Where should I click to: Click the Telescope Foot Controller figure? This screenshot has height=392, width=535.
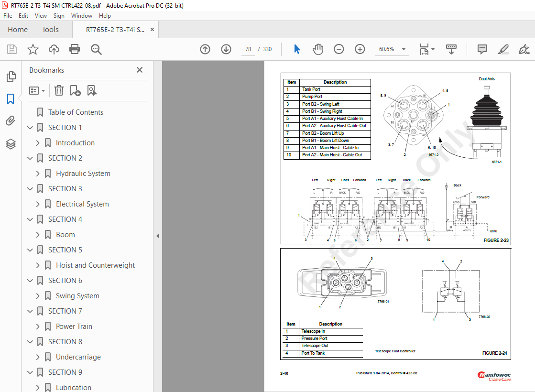[396, 304]
